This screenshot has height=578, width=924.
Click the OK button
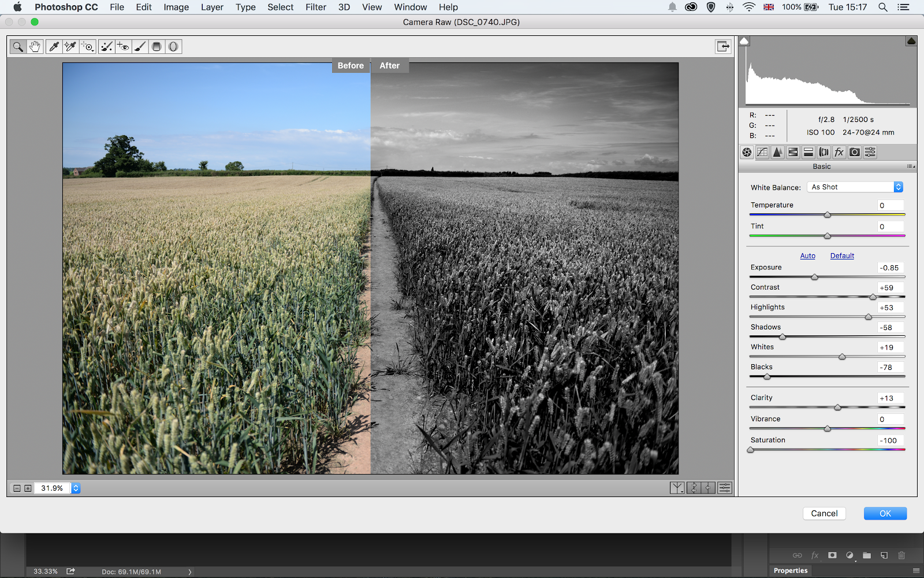[885, 513]
